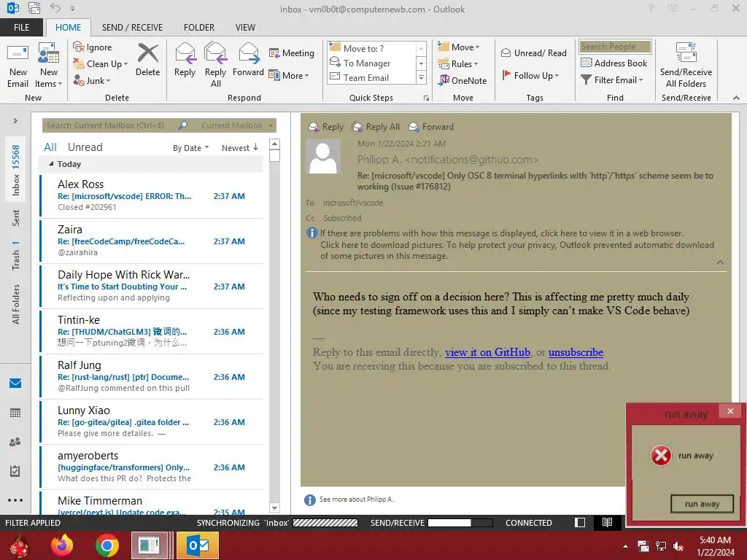This screenshot has width=747, height=560.
Task: Toggle Unread/Read status
Action: [533, 52]
